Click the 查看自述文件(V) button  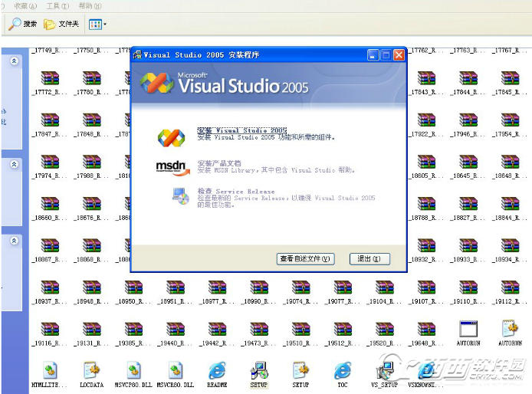(x=306, y=259)
